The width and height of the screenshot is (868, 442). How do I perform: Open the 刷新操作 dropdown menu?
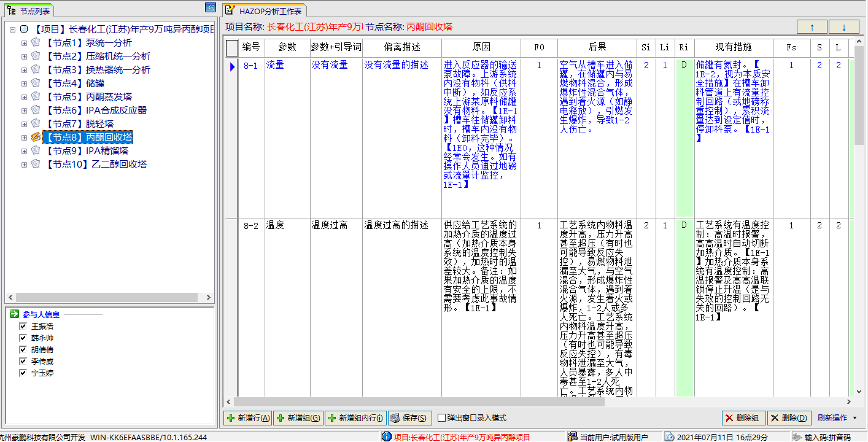(x=837, y=418)
